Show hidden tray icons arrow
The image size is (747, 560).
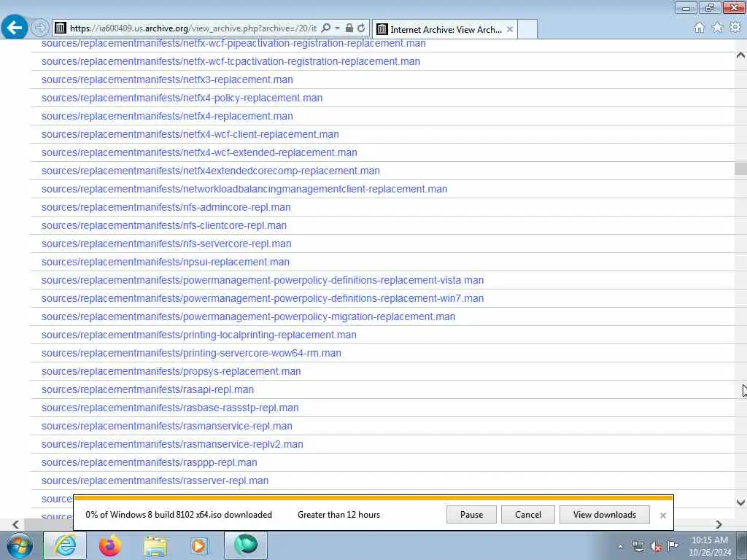click(620, 547)
